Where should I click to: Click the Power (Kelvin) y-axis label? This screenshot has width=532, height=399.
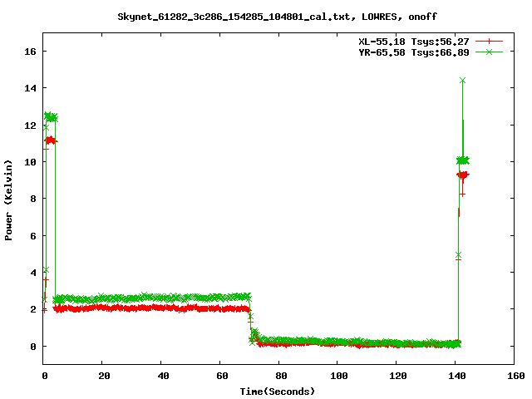(x=8, y=200)
